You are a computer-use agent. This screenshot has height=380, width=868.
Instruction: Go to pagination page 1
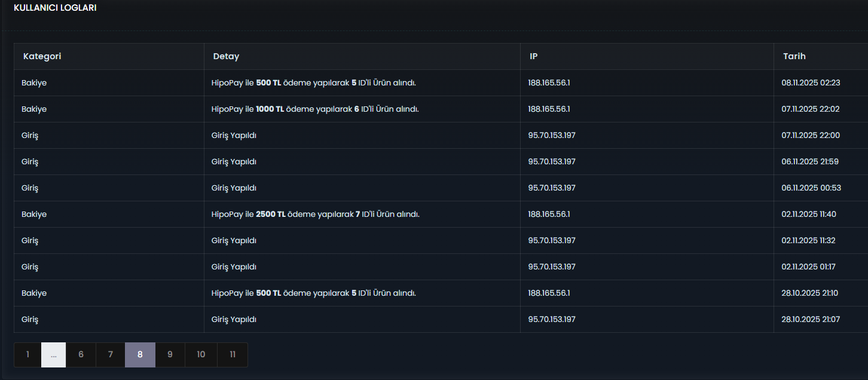click(x=27, y=354)
